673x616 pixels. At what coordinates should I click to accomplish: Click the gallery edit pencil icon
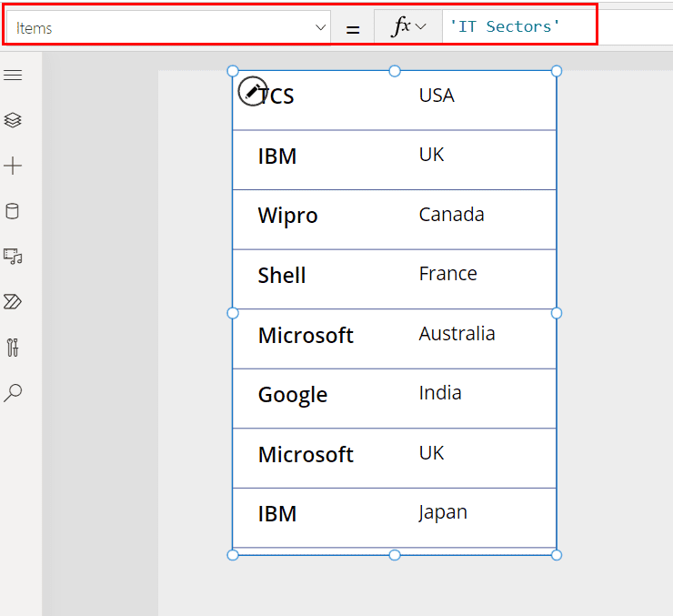(253, 91)
